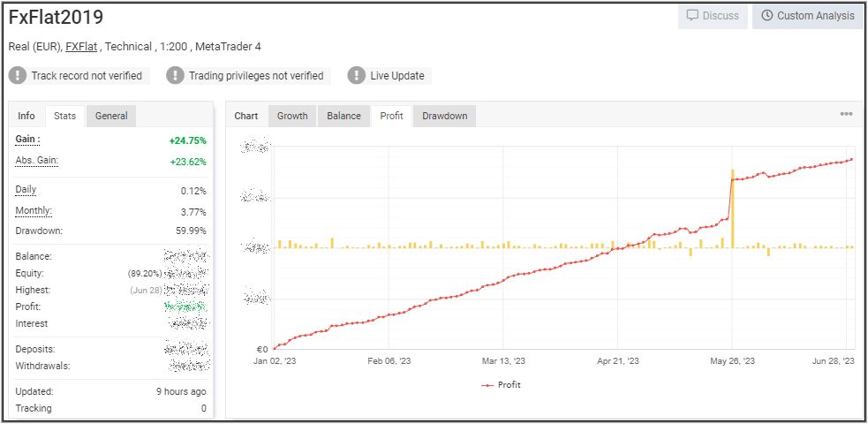868x424 pixels.
Task: Click the Gain label link
Action: (x=28, y=140)
